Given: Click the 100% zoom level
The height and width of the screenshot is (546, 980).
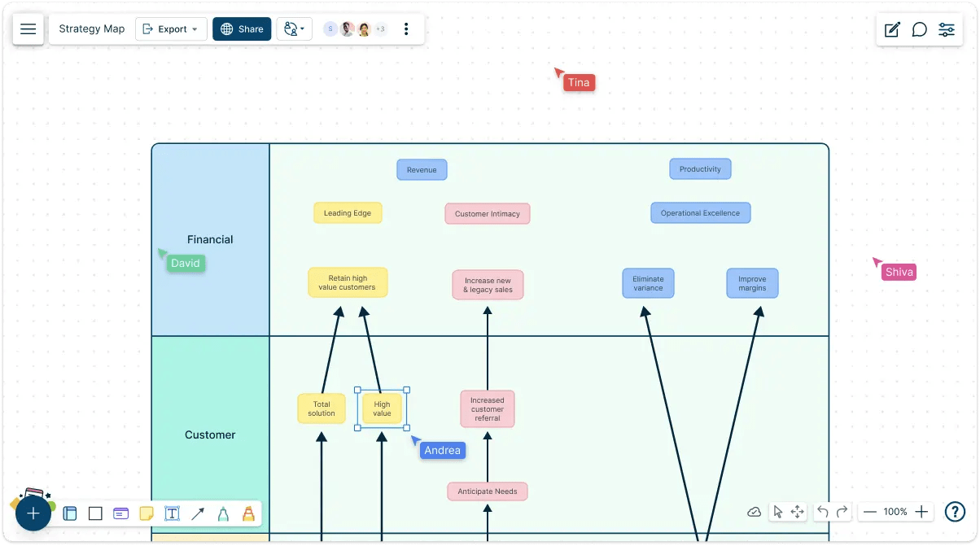Looking at the screenshot, I should (x=895, y=512).
